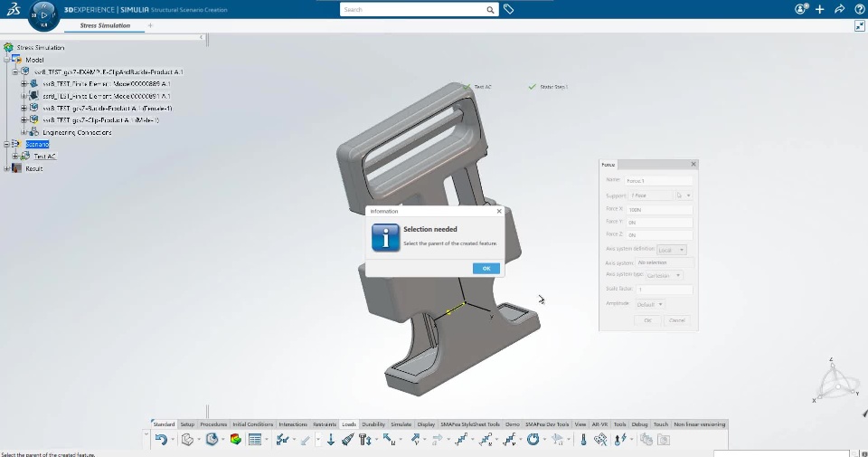The width and height of the screenshot is (868, 457).
Task: Collapse the Model node
Action: click(6, 60)
